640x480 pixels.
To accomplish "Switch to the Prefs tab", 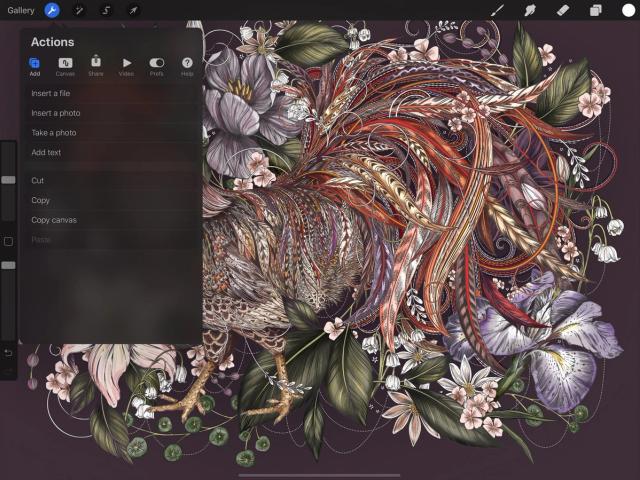I will (157, 67).
